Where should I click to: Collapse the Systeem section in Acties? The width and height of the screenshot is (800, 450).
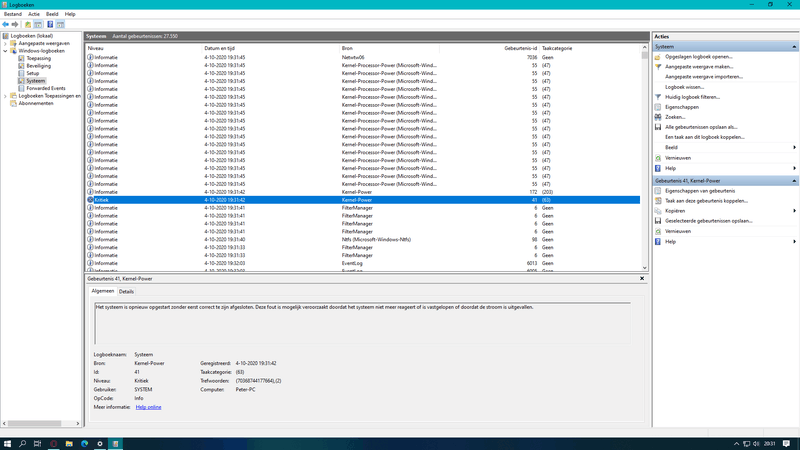794,47
